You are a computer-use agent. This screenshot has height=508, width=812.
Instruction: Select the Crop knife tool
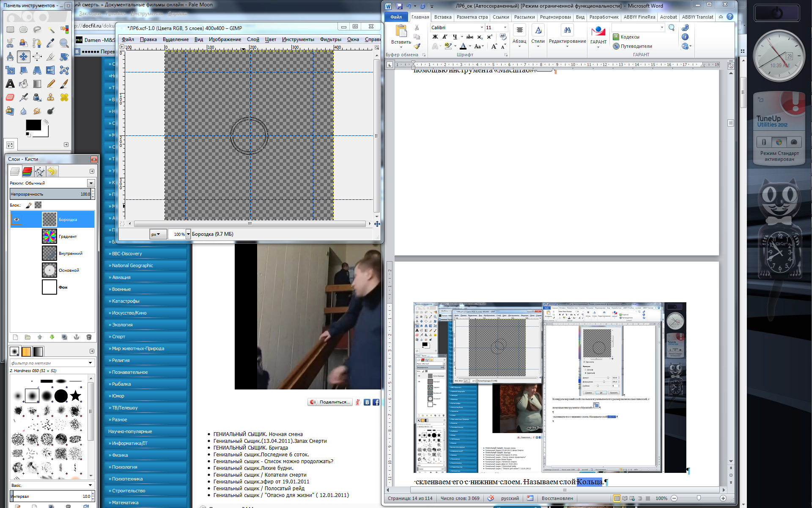point(51,57)
